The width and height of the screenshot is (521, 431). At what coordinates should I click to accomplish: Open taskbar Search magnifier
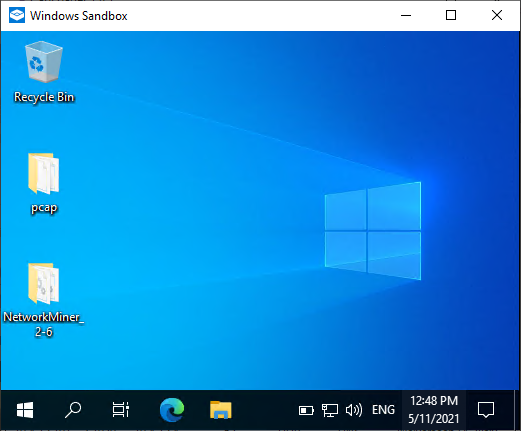(x=73, y=410)
